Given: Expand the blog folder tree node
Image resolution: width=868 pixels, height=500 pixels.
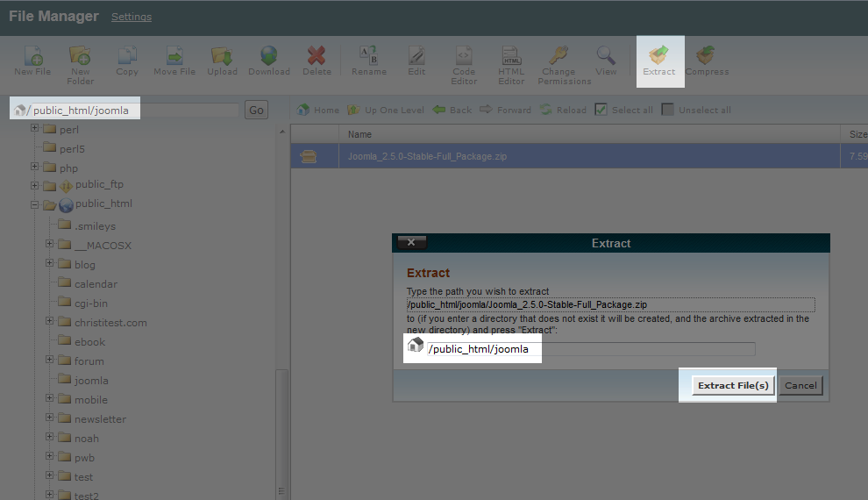Looking at the screenshot, I should pos(50,263).
